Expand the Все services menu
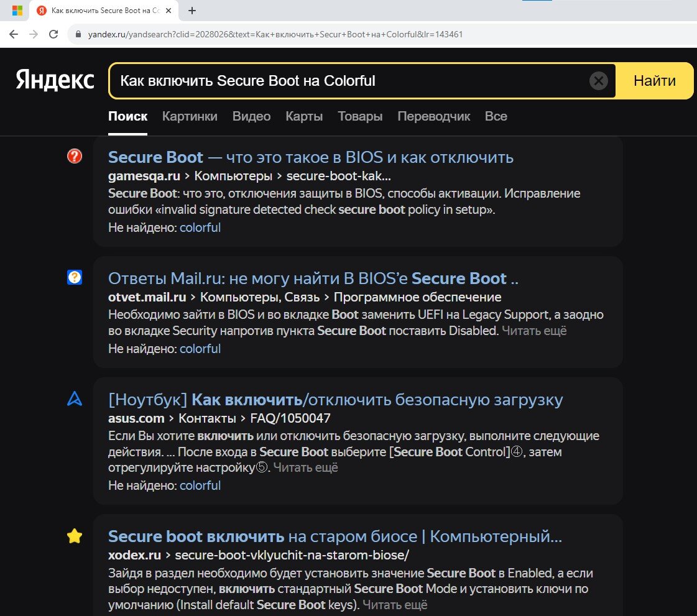The image size is (697, 616). [x=496, y=116]
